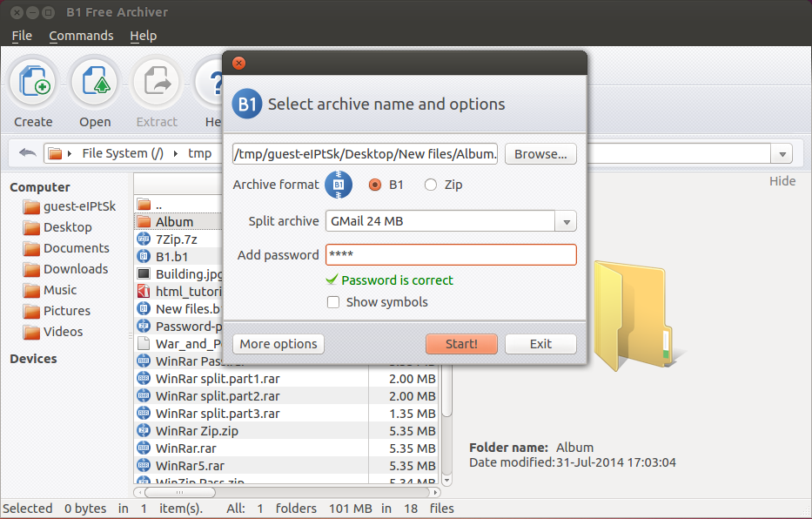
Task: Click the Open archive toolbar icon
Action: (95, 84)
